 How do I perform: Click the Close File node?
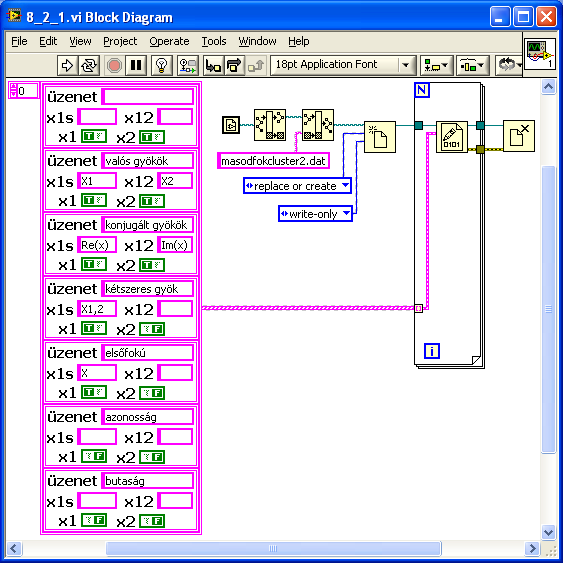click(x=518, y=136)
